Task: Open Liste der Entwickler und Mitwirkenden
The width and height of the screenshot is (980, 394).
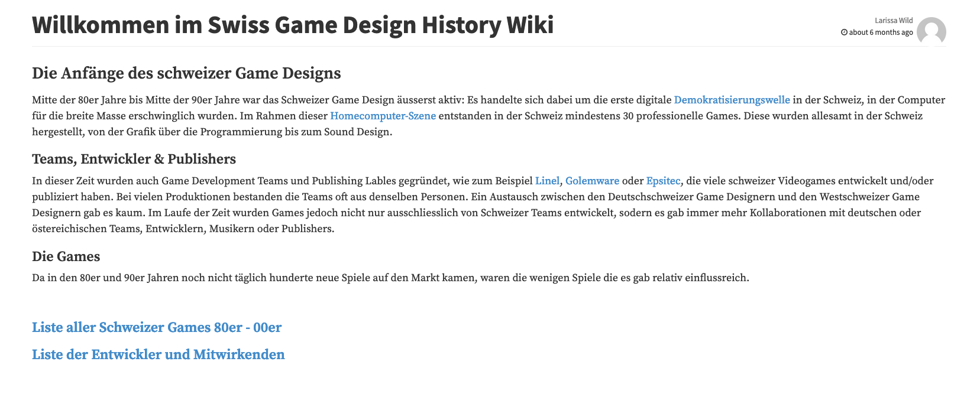Action: pyautogui.click(x=159, y=354)
